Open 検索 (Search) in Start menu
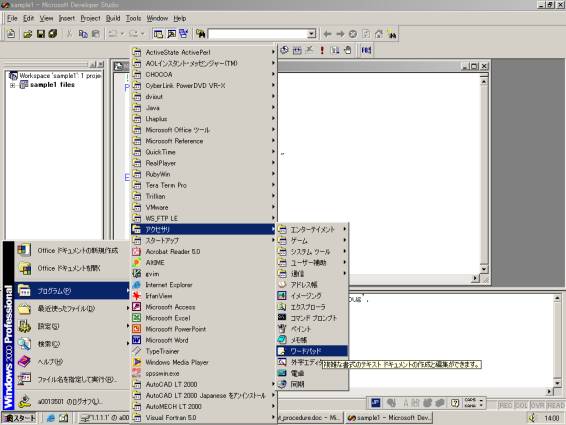 click(72, 344)
